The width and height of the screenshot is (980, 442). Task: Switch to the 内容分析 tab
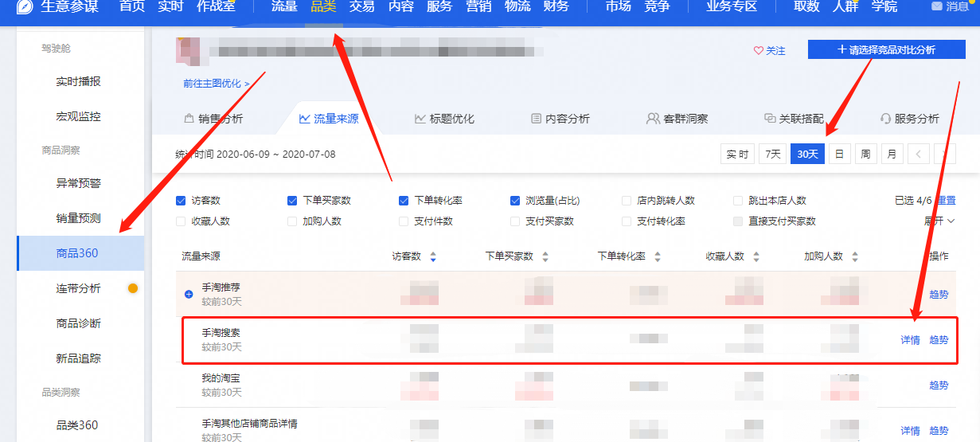560,119
